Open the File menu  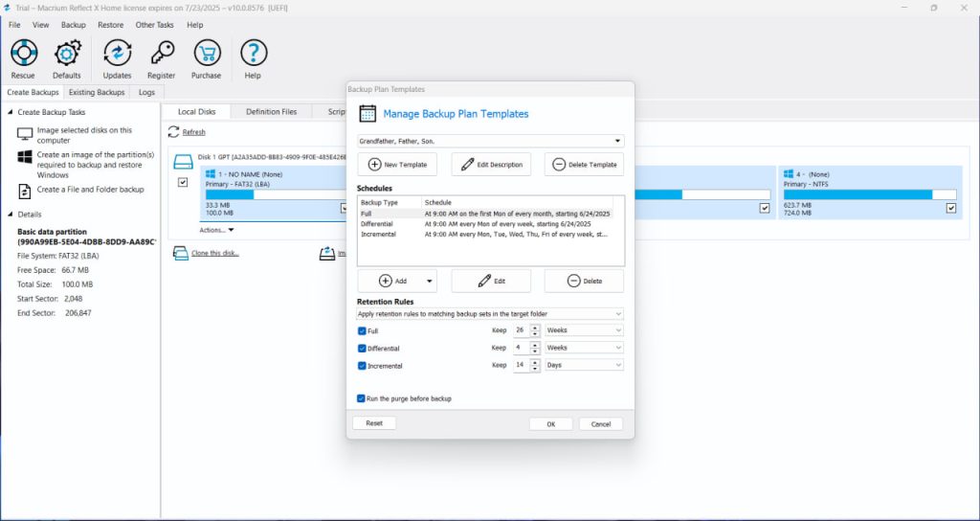[14, 25]
